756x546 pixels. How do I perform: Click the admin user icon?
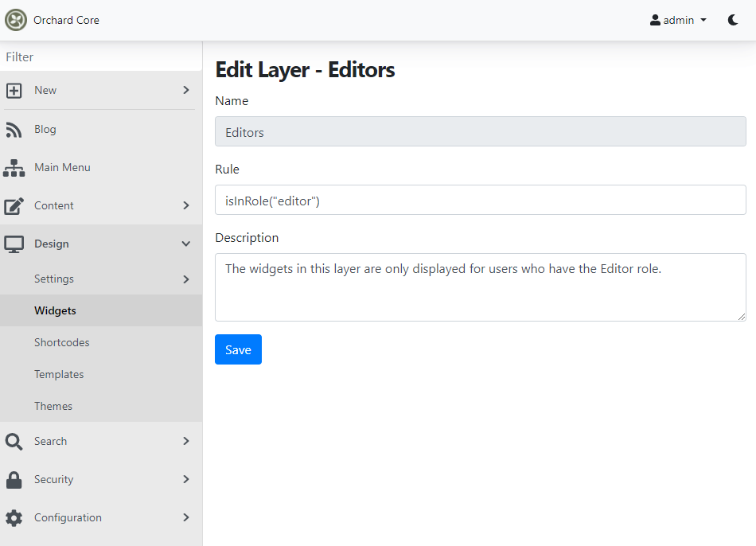click(655, 20)
